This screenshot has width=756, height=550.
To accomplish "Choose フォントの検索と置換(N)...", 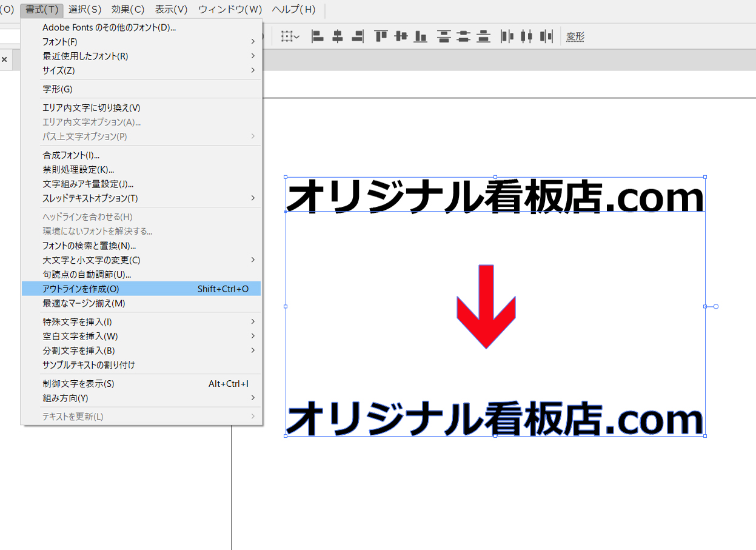I will click(x=141, y=246).
